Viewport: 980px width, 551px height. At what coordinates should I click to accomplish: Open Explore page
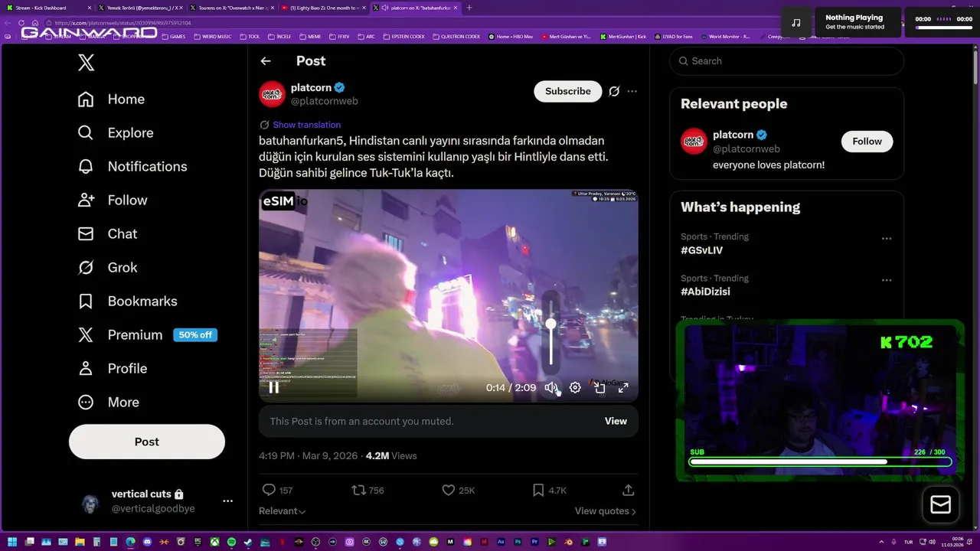pos(116,132)
